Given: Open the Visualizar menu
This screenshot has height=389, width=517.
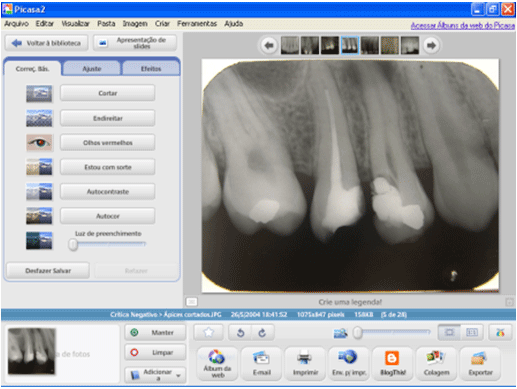Looking at the screenshot, I should coord(75,24).
